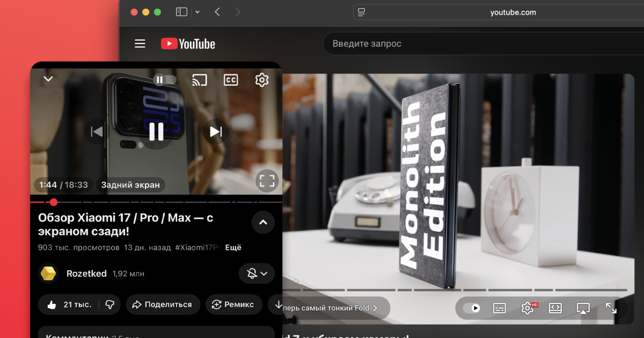The image size is (644, 338).
Task: Switch desktop player to theater mode
Action: coord(555,308)
